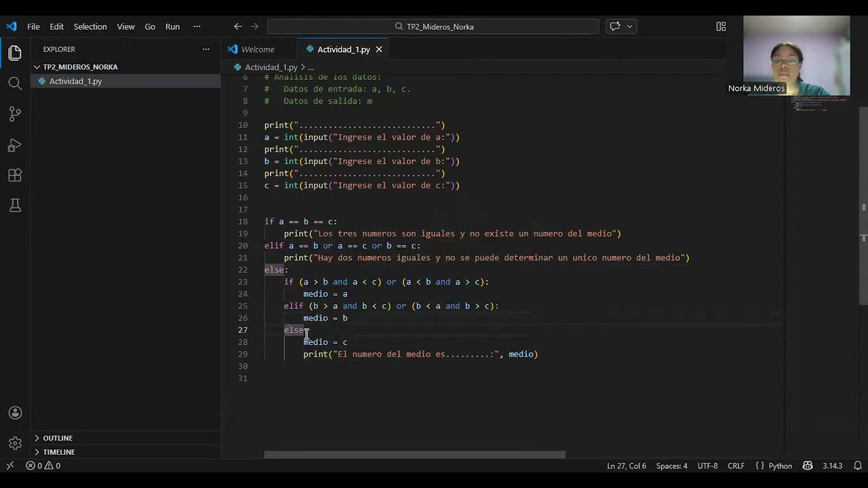Open the File menu
The height and width of the screenshot is (488, 868).
[x=33, y=26]
